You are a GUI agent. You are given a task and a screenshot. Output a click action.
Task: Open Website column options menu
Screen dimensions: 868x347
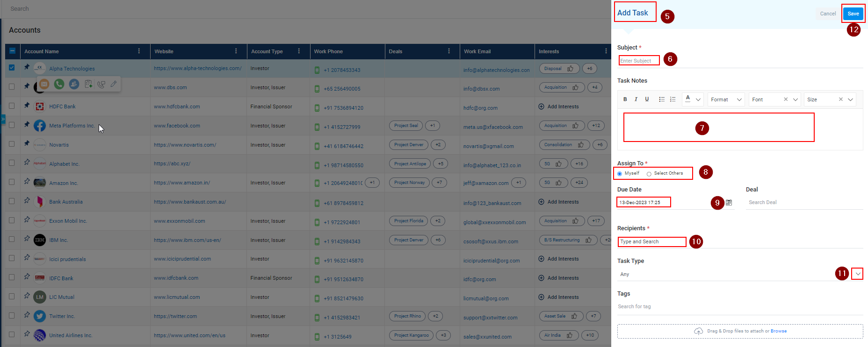pyautogui.click(x=236, y=51)
